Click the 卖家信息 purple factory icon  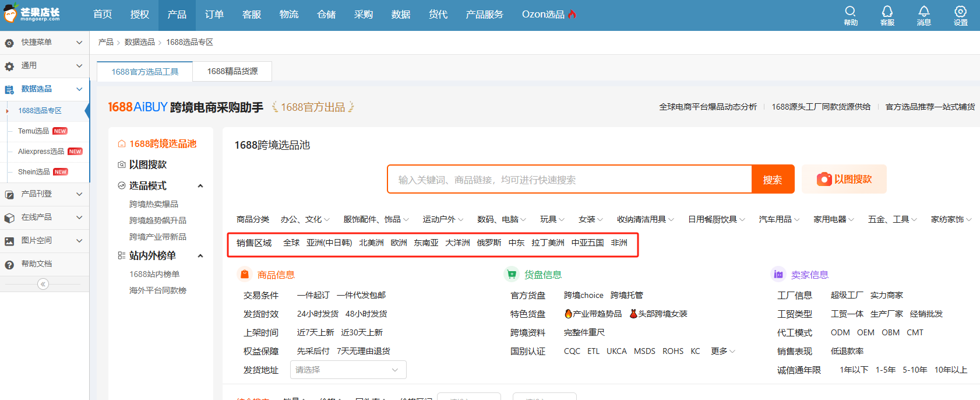(778, 274)
